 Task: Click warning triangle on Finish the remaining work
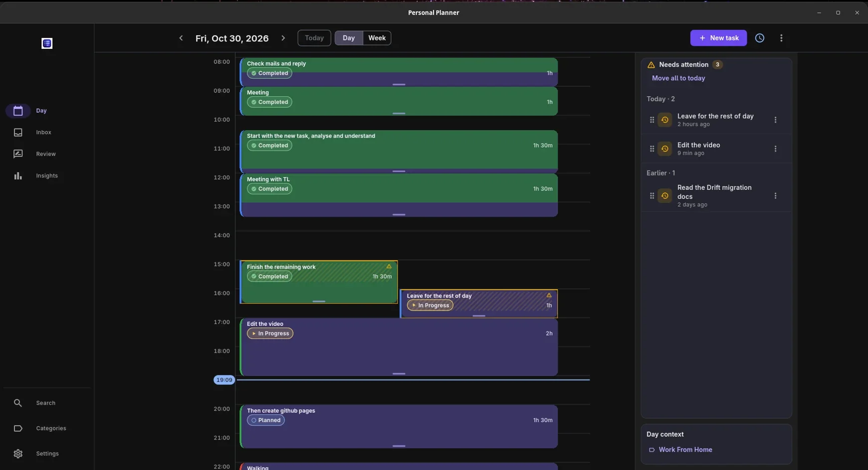pyautogui.click(x=389, y=267)
